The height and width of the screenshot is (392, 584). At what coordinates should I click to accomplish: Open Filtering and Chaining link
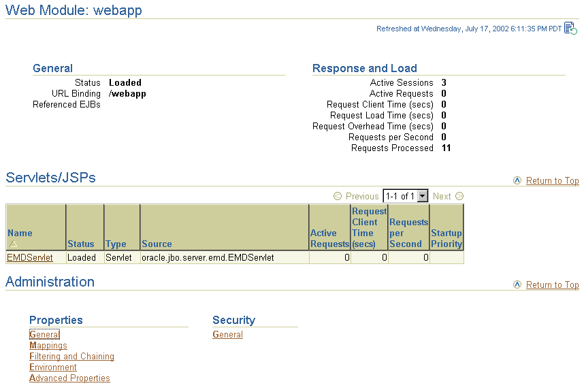coord(71,357)
